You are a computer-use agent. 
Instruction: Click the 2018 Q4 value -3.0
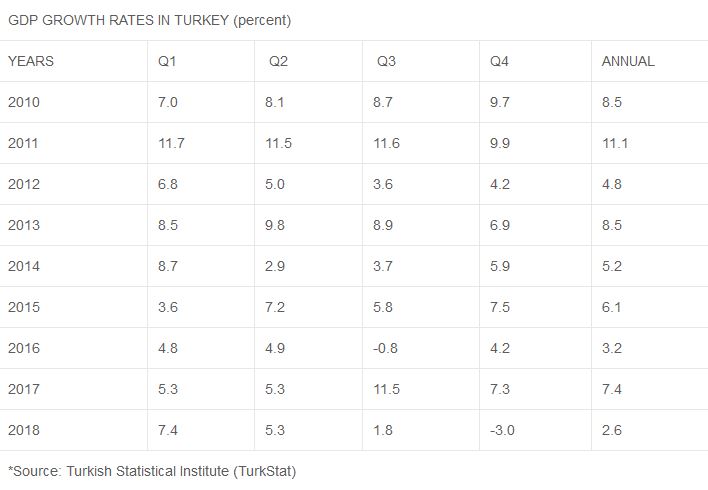click(502, 430)
